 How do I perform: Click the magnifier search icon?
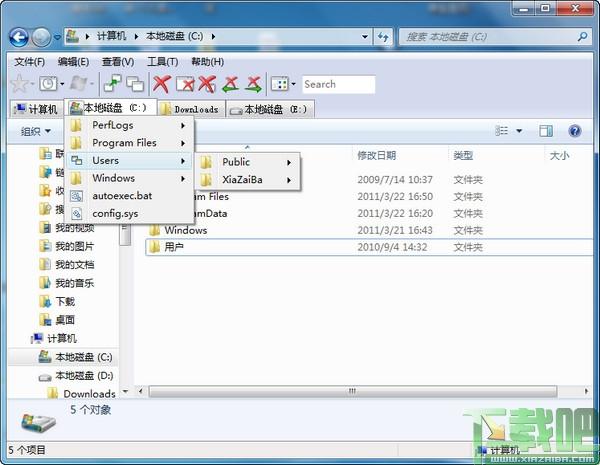(582, 37)
